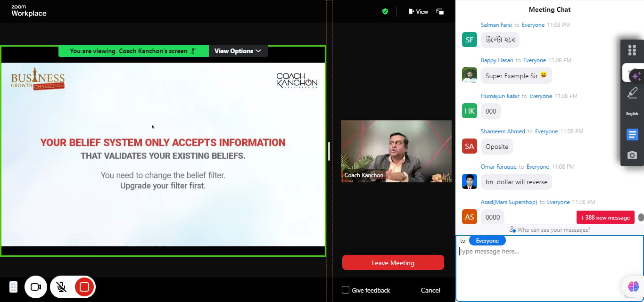Click the message "Super Example Sir"

[516, 75]
